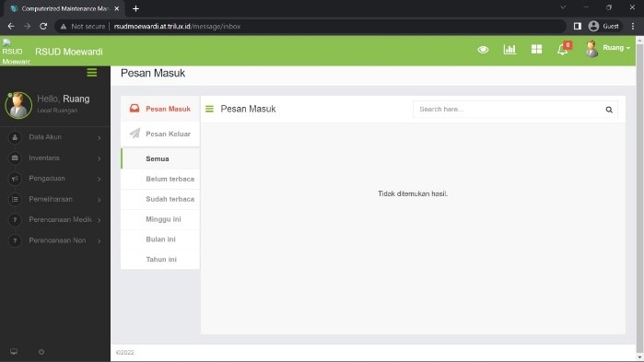Click the Pengaduan sidebar item
The width and height of the screenshot is (644, 362).
pos(55,179)
